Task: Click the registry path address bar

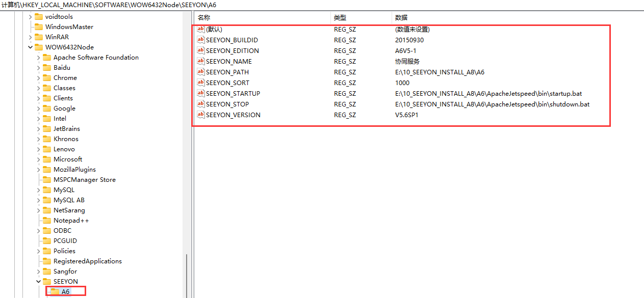Action: 322,5
